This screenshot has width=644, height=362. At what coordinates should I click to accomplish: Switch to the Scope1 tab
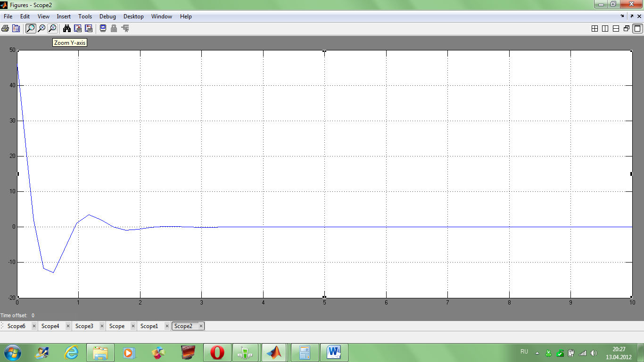[x=149, y=326]
